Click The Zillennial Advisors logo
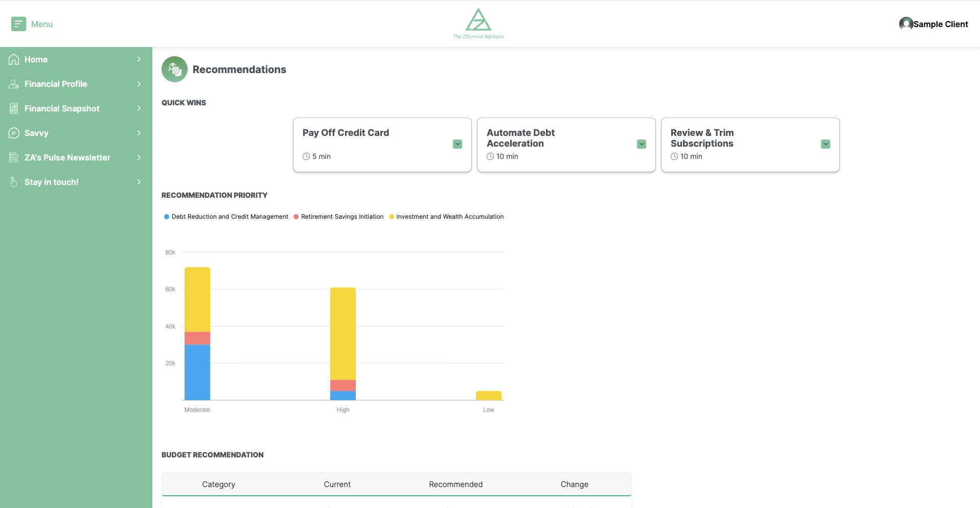Image resolution: width=980 pixels, height=508 pixels. click(x=478, y=24)
